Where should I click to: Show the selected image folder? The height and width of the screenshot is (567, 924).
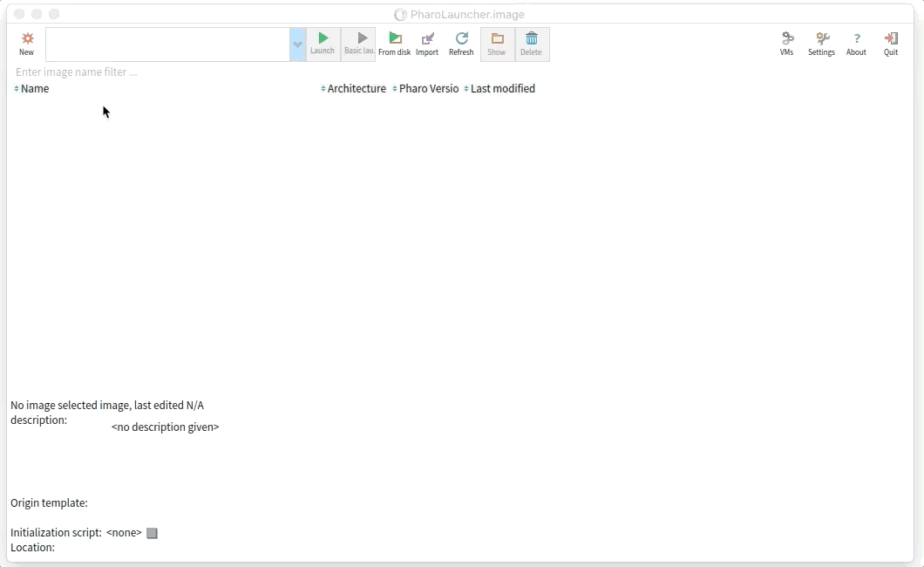(497, 44)
